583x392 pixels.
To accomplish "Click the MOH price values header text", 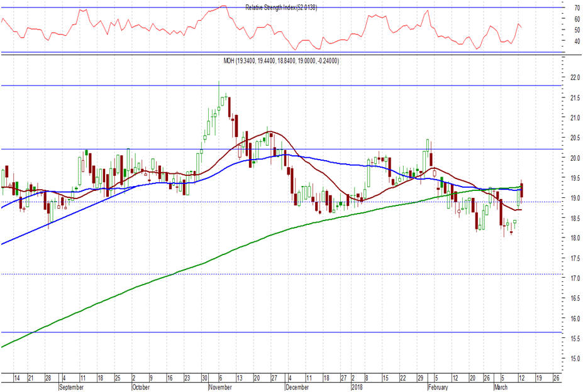I will click(281, 60).
